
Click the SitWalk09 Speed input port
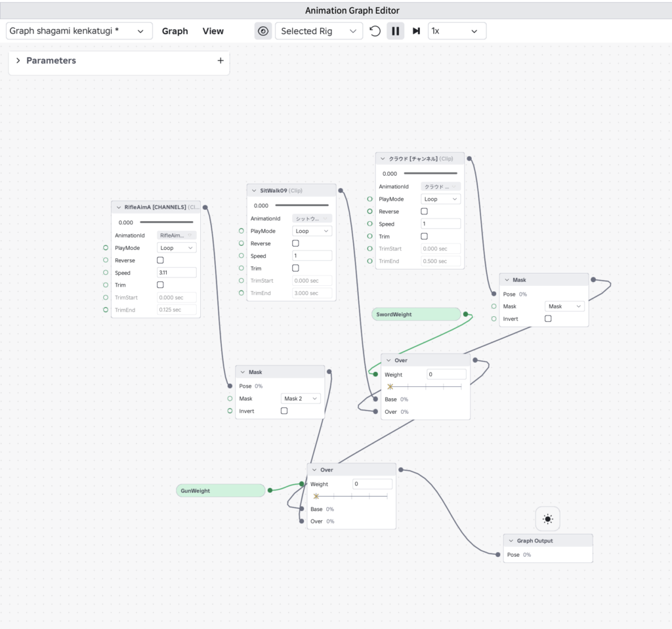241,255
